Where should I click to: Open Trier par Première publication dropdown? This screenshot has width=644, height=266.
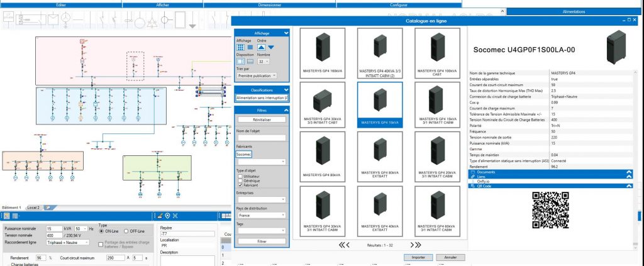click(257, 76)
